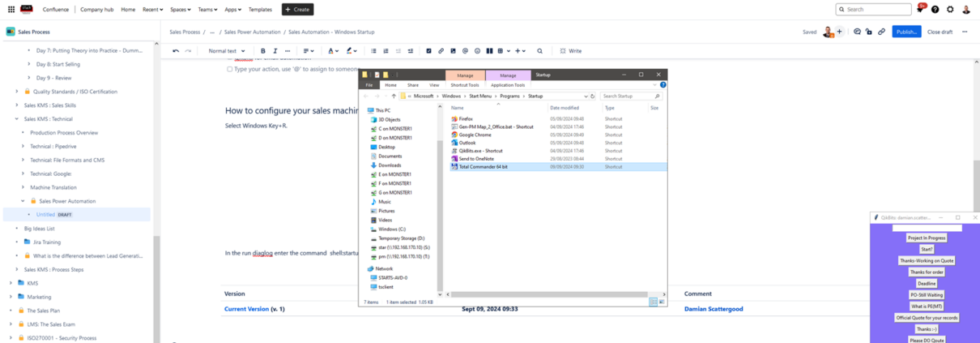Switch to Application Tools tab in Explorer

tap(508, 85)
